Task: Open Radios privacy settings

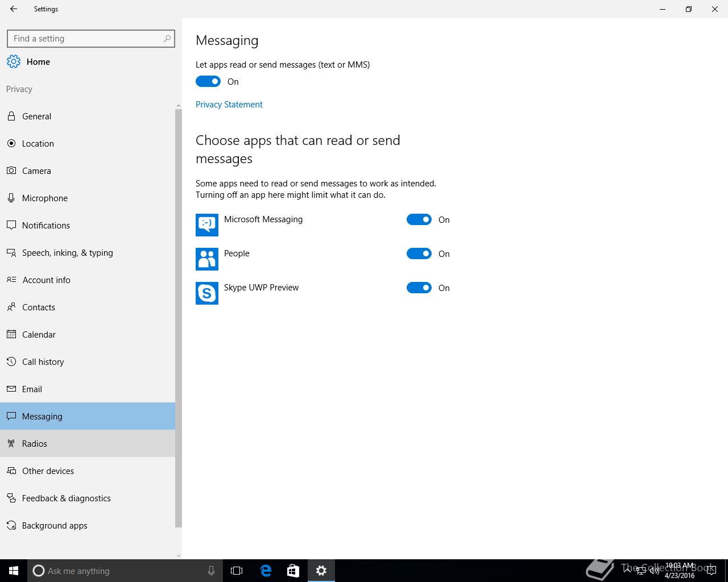Action: click(x=88, y=443)
